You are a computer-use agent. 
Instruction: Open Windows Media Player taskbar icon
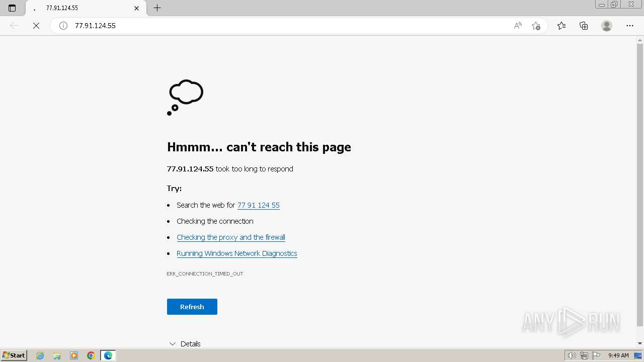(74, 355)
